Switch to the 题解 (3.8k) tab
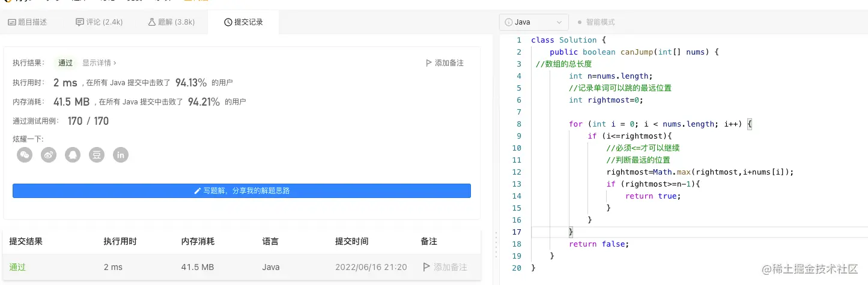The height and width of the screenshot is (285, 868). [171, 22]
